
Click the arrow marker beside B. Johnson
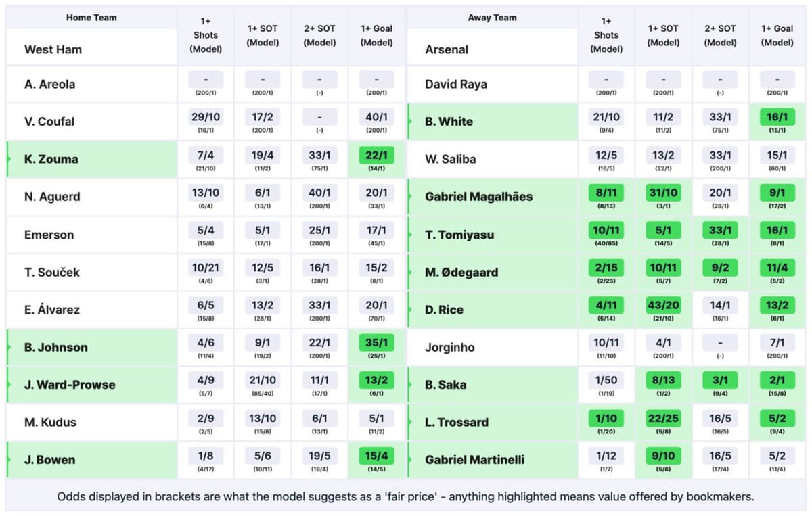tap(9, 348)
